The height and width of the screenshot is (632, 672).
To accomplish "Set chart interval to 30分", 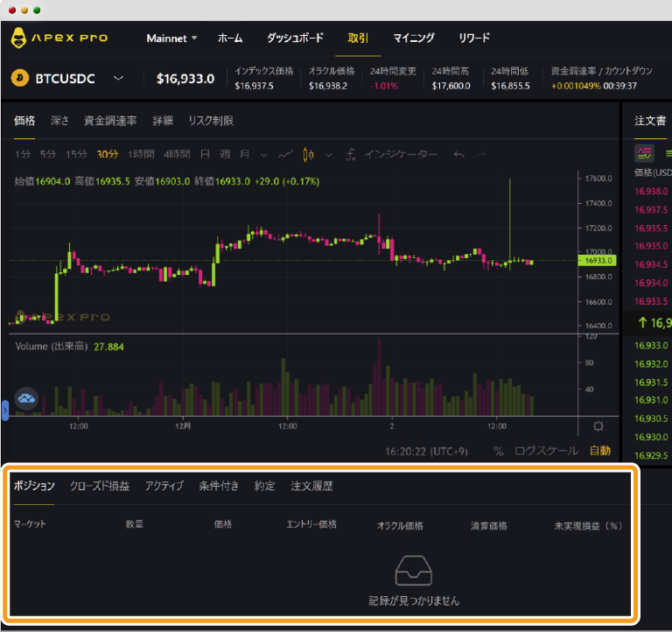I will coord(107,154).
